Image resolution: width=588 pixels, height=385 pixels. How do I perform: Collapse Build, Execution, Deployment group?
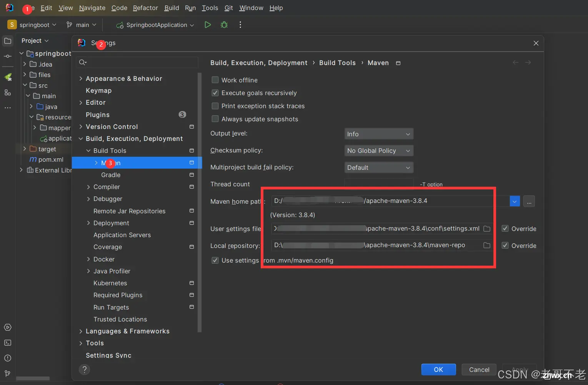pos(81,139)
